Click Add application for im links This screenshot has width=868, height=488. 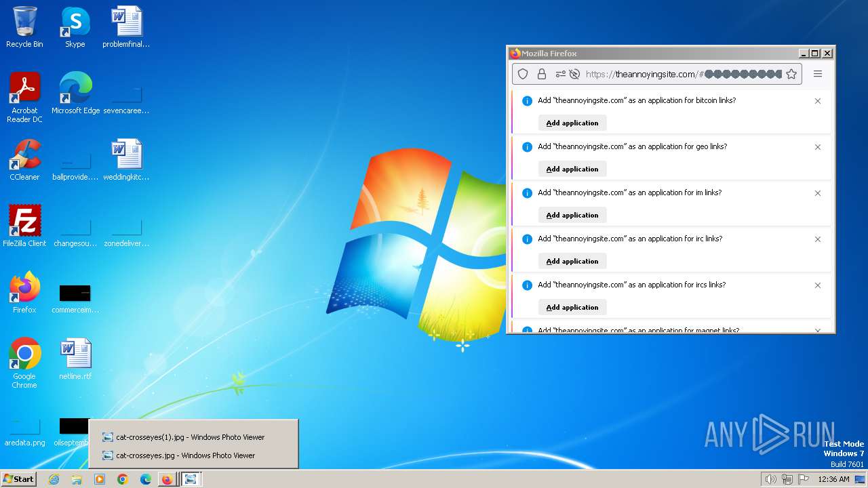pos(572,215)
